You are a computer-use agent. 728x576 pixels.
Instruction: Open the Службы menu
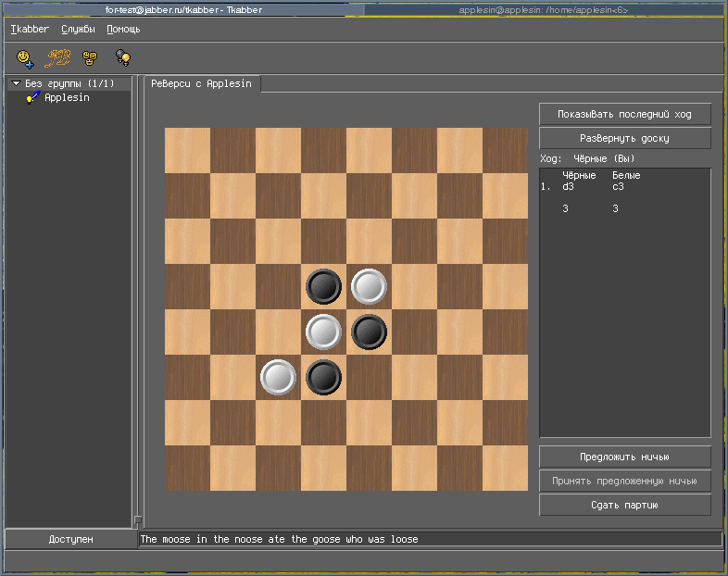tap(78, 29)
